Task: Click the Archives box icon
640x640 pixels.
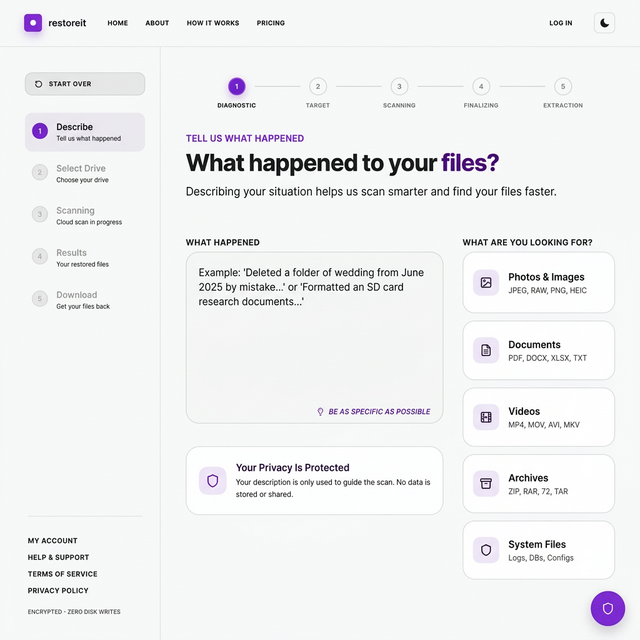Action: tap(486, 484)
